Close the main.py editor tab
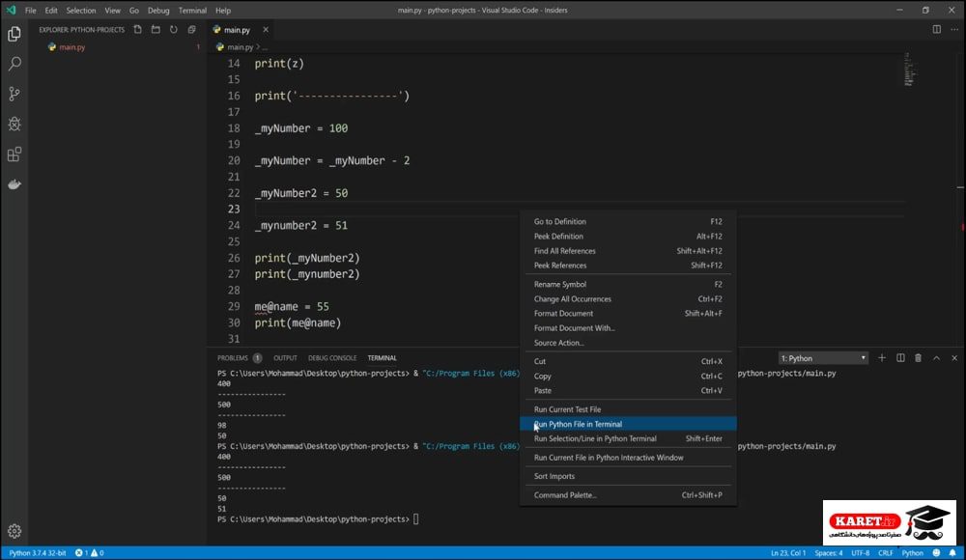The image size is (966, 560). 266,30
